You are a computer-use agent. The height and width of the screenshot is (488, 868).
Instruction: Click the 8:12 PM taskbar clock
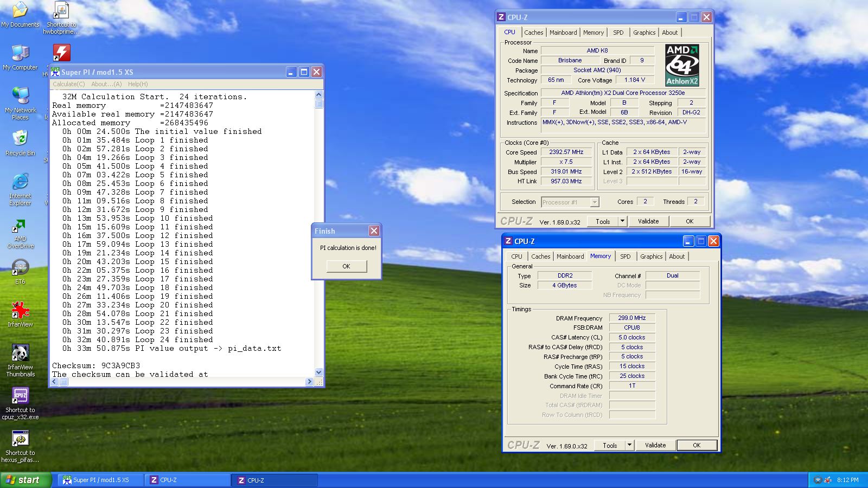tap(847, 480)
